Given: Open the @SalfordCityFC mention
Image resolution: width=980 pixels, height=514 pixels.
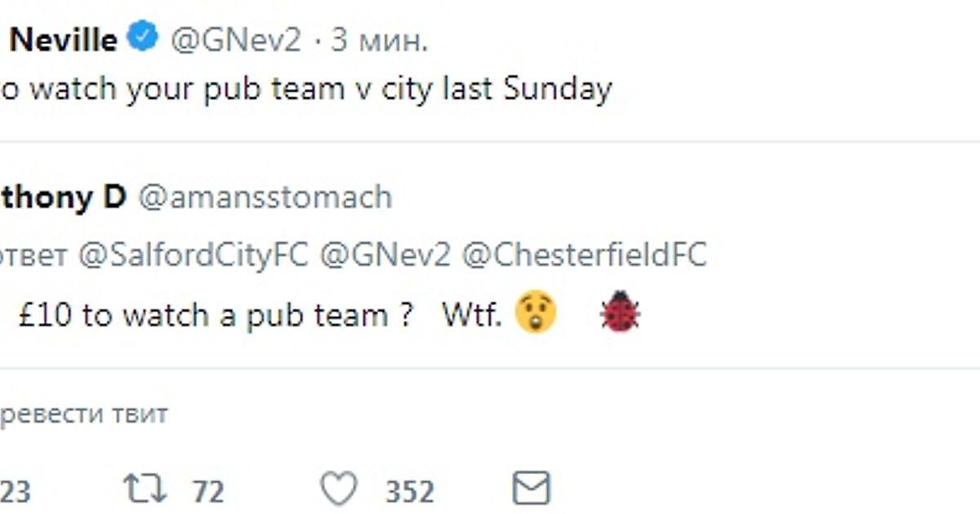Looking at the screenshot, I should click(194, 255).
